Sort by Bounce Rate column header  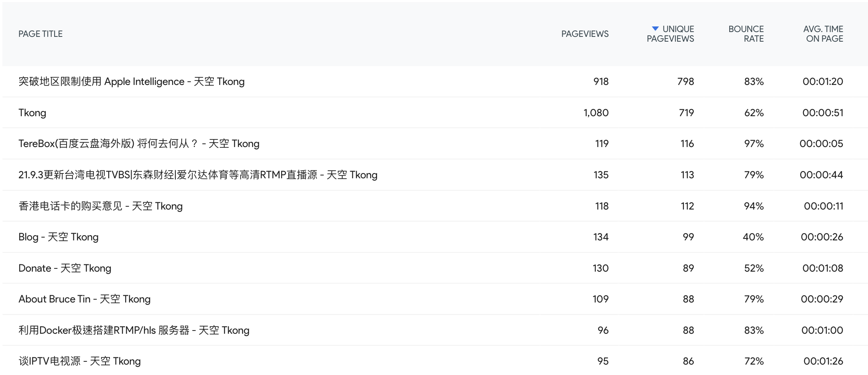click(x=746, y=34)
